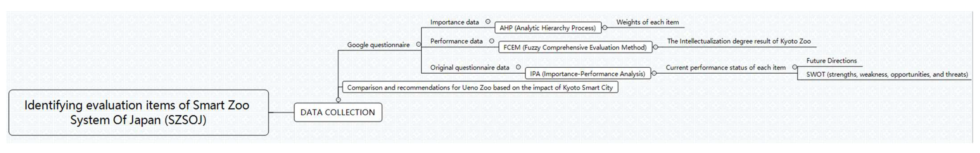Collapse Current performance status subtopics circle

(794, 67)
